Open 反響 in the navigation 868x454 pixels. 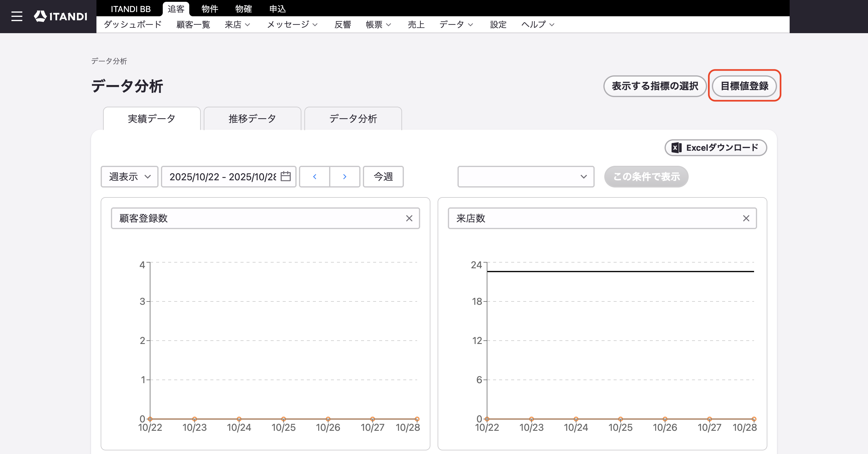pos(343,25)
